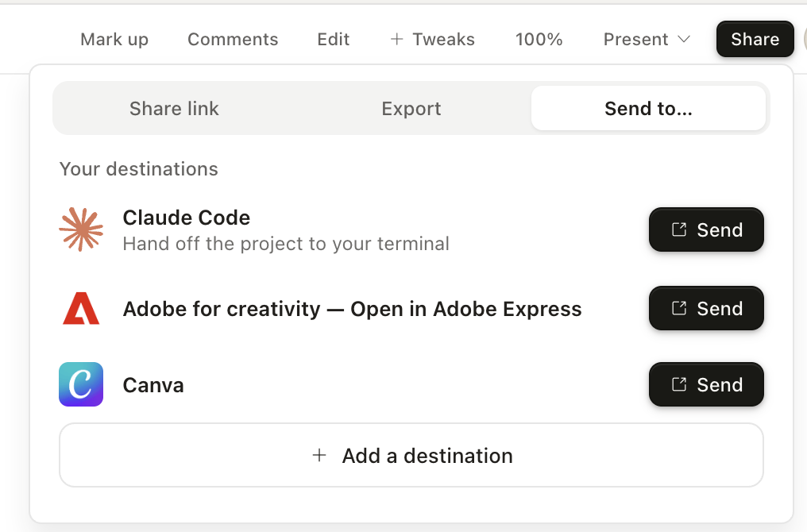Add a destination

coord(411,455)
